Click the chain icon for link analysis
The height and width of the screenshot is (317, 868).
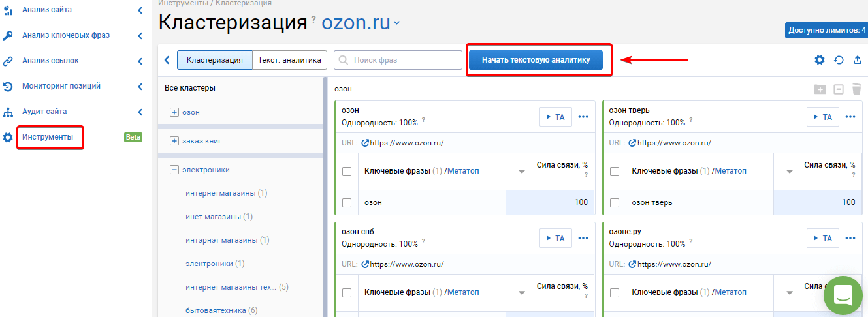click(8, 61)
